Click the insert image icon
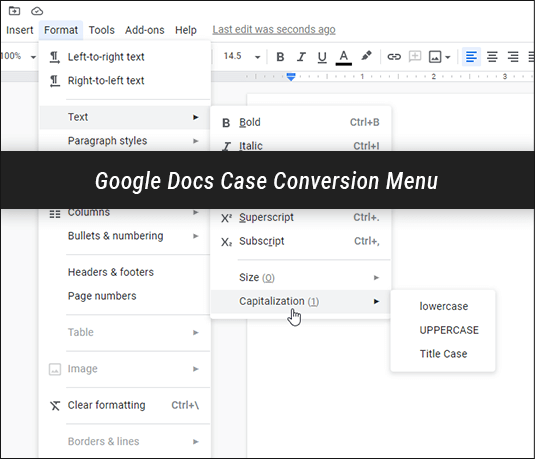Image resolution: width=535 pixels, height=459 pixels. [x=435, y=57]
